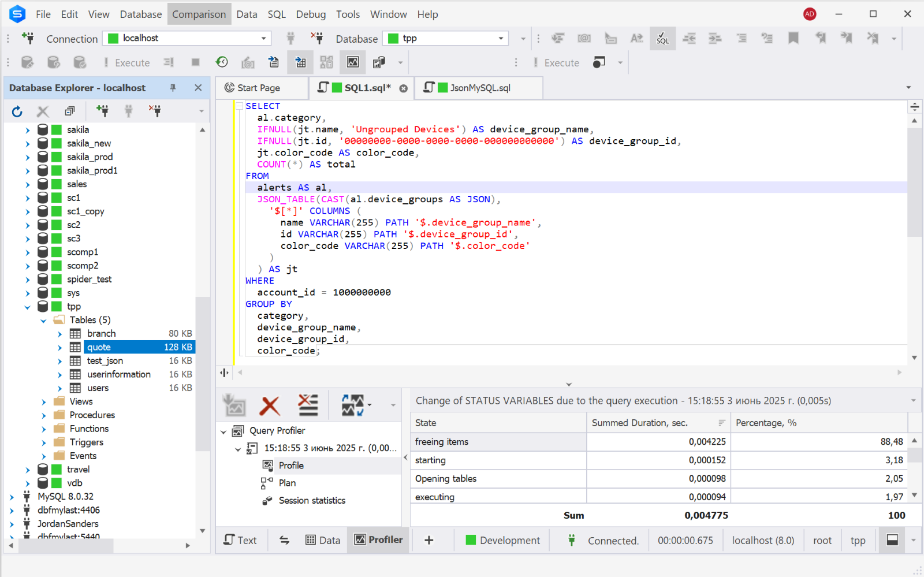The image size is (924, 577).
Task: Jump to next bookmark icon
Action: [846, 39]
